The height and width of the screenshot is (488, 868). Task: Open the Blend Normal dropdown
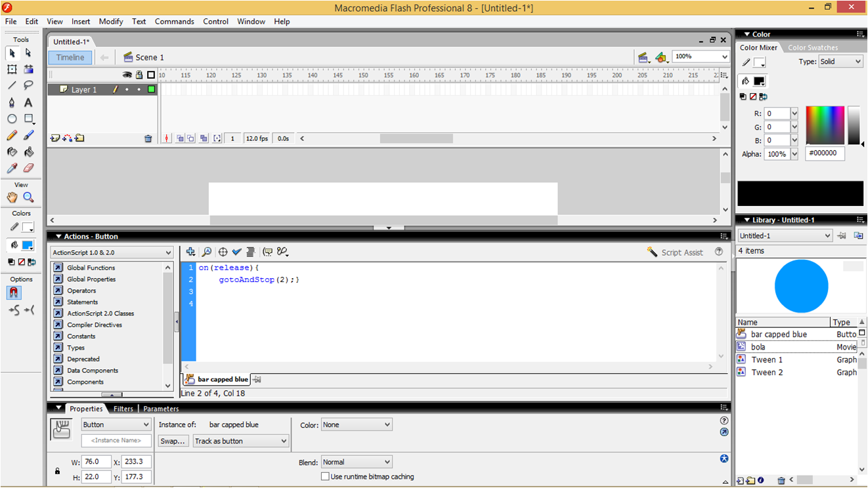357,462
